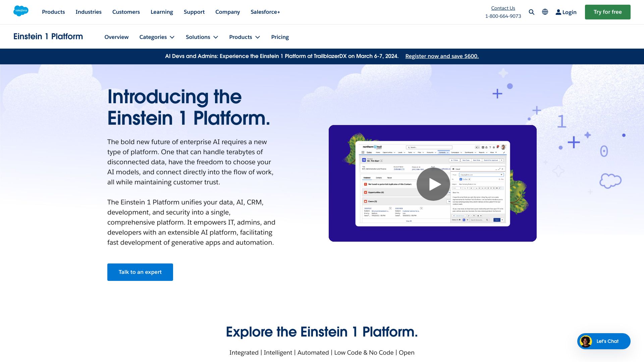644x362 pixels.
Task: Click the 1-800-664-9073 phone number
Action: (x=503, y=16)
